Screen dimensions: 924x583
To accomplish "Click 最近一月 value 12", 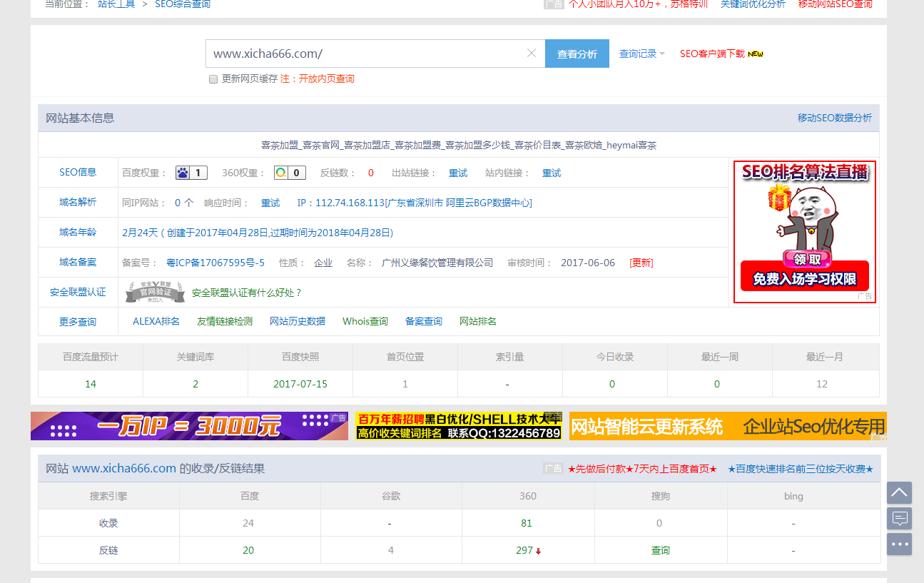I will 822,384.
